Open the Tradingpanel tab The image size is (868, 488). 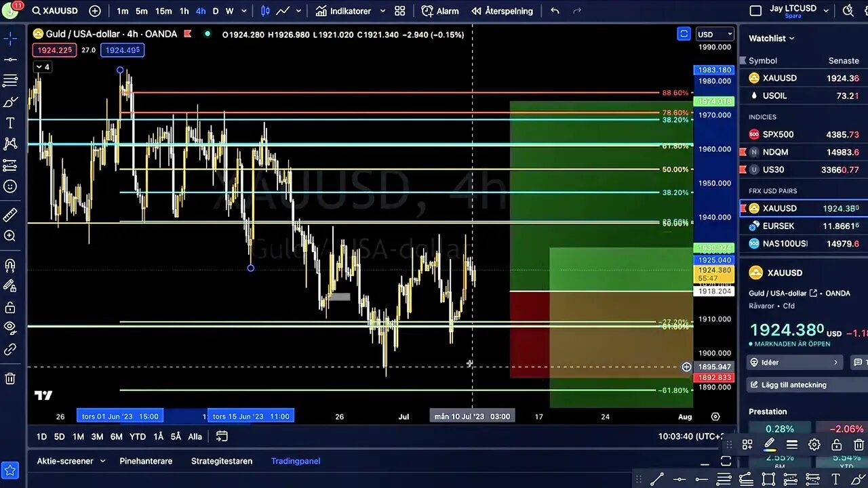296,461
